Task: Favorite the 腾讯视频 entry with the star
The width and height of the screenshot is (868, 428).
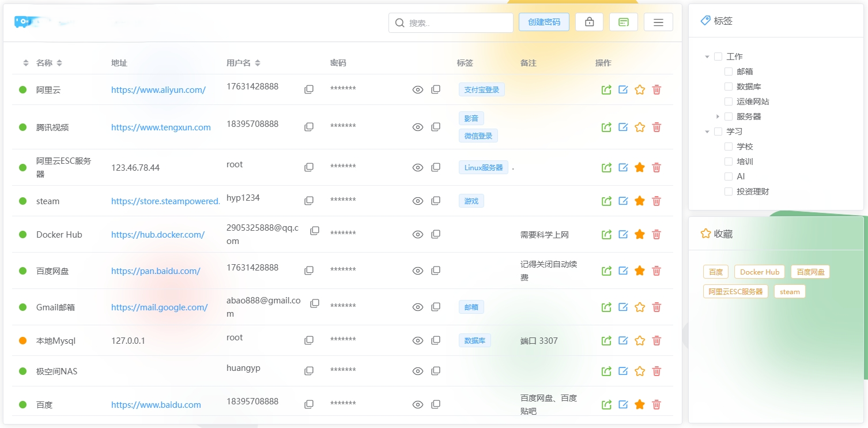Action: (640, 127)
